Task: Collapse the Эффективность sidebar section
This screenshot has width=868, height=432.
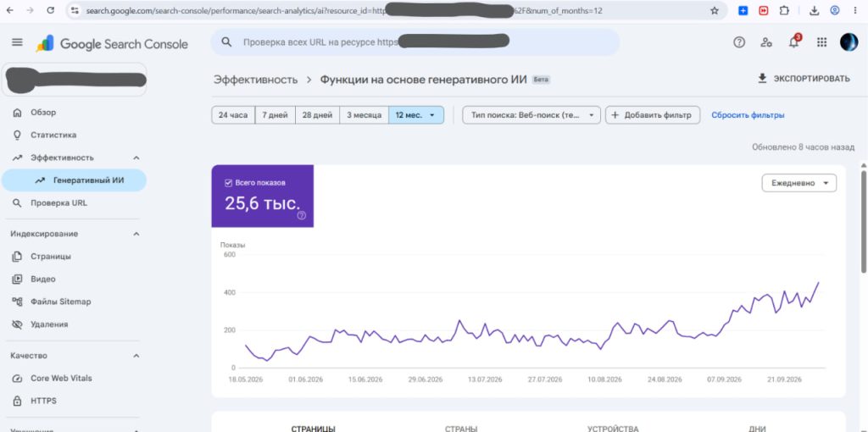Action: tap(136, 158)
